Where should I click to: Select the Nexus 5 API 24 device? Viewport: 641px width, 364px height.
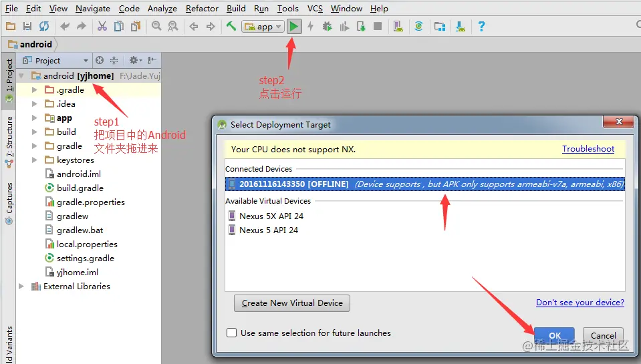click(x=269, y=230)
